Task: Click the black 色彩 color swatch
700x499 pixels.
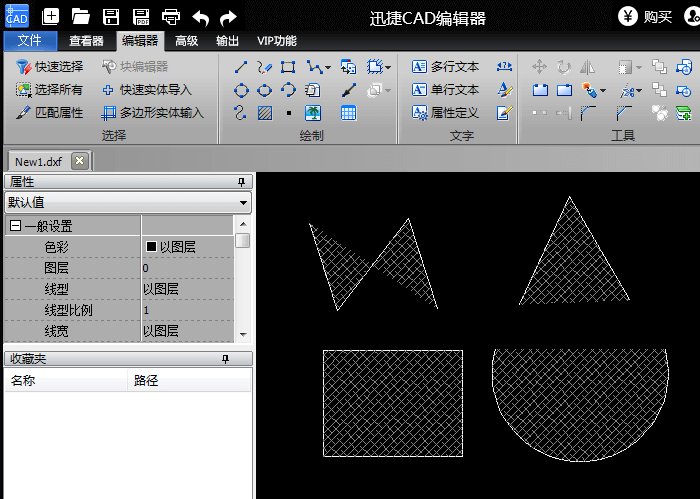Action: (152, 246)
